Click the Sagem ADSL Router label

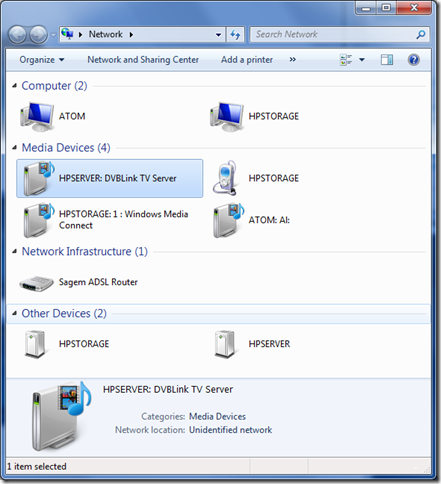(98, 282)
